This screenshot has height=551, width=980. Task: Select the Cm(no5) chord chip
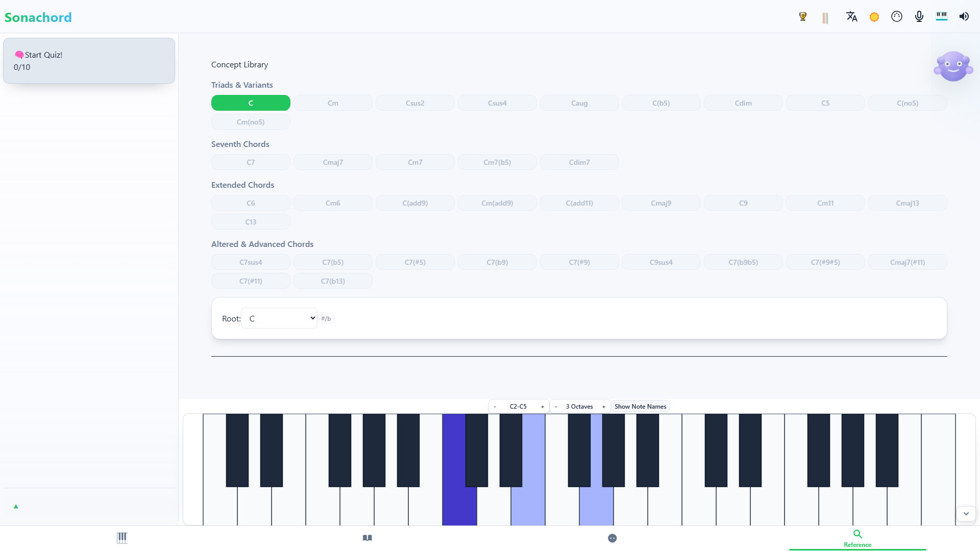(x=251, y=122)
